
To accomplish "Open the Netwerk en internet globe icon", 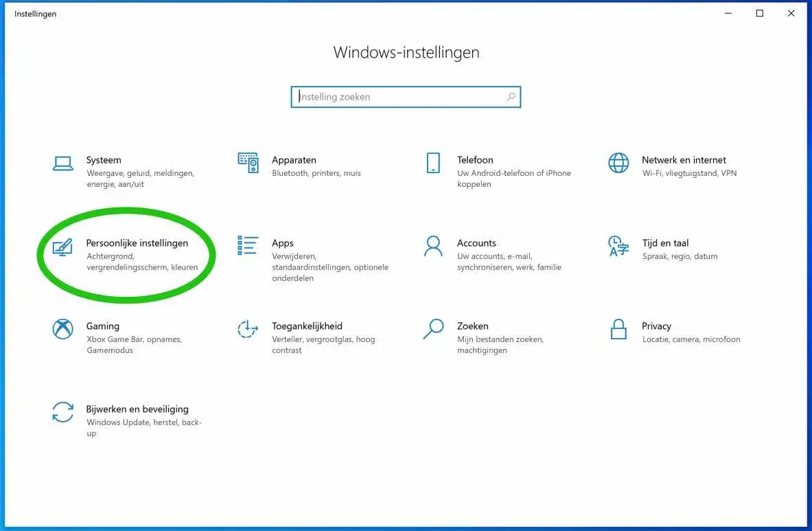I will [x=618, y=163].
